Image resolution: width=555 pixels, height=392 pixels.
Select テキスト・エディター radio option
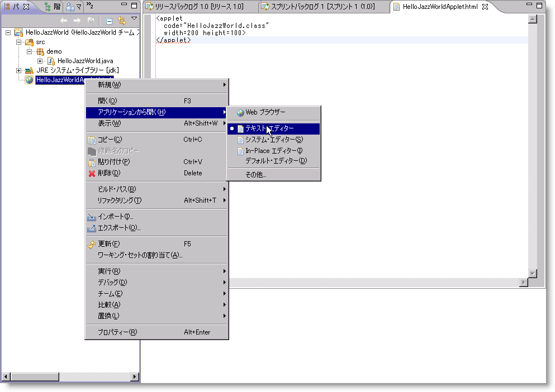(274, 128)
